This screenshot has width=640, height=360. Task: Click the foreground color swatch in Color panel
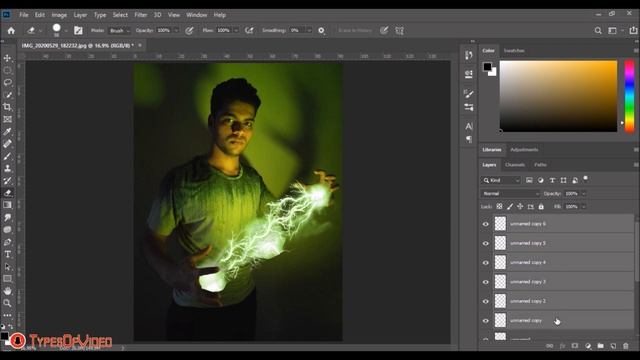487,67
